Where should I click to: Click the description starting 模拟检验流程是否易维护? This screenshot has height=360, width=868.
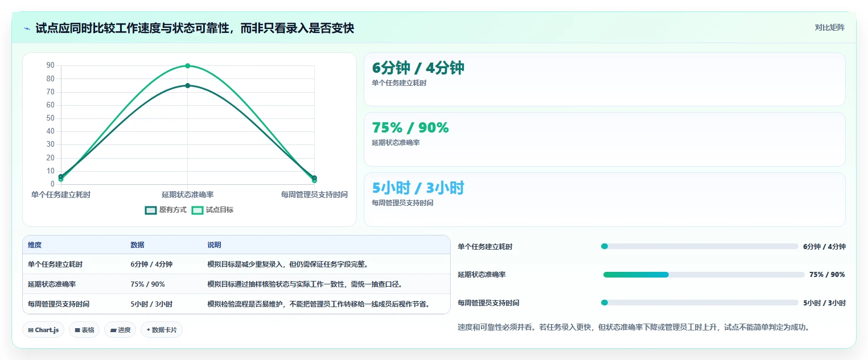tap(318, 304)
